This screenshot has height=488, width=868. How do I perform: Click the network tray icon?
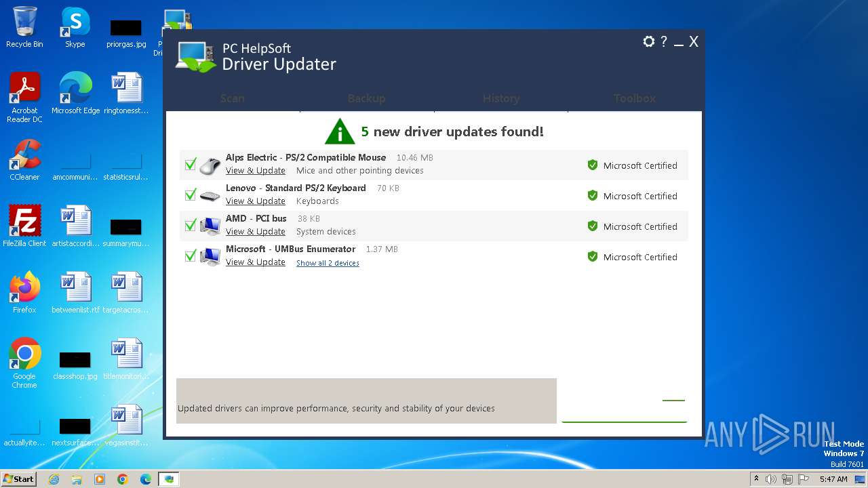[787, 479]
